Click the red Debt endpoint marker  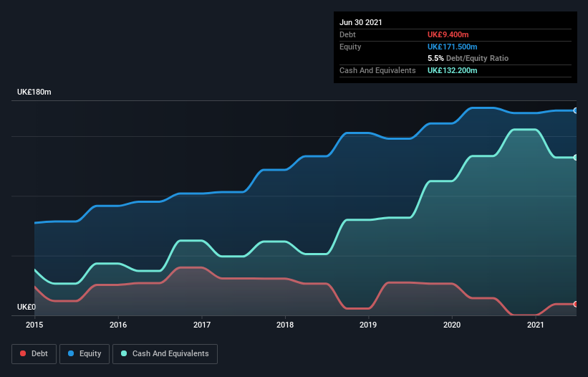576,304
